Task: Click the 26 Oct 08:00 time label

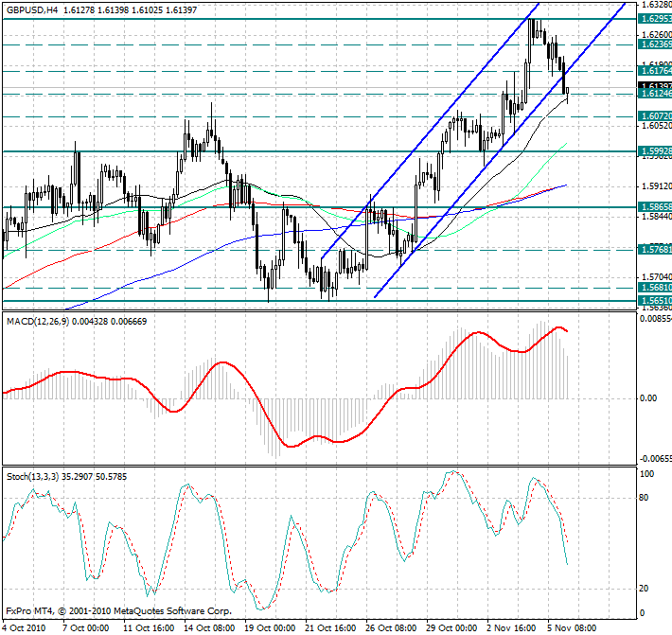Action: (x=391, y=628)
